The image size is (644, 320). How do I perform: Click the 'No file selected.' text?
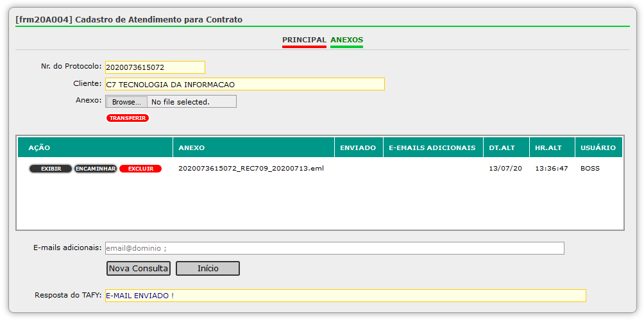[x=180, y=102]
